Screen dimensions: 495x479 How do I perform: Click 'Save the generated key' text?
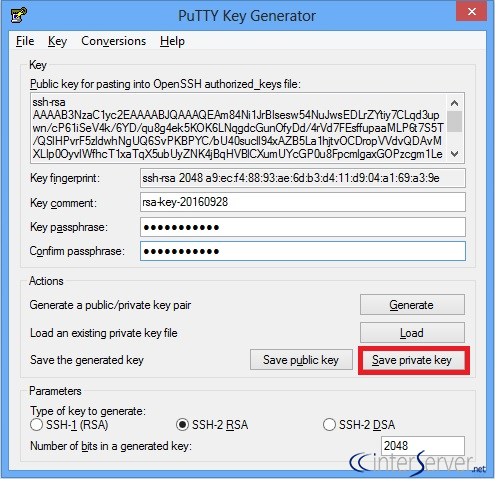tap(87, 360)
